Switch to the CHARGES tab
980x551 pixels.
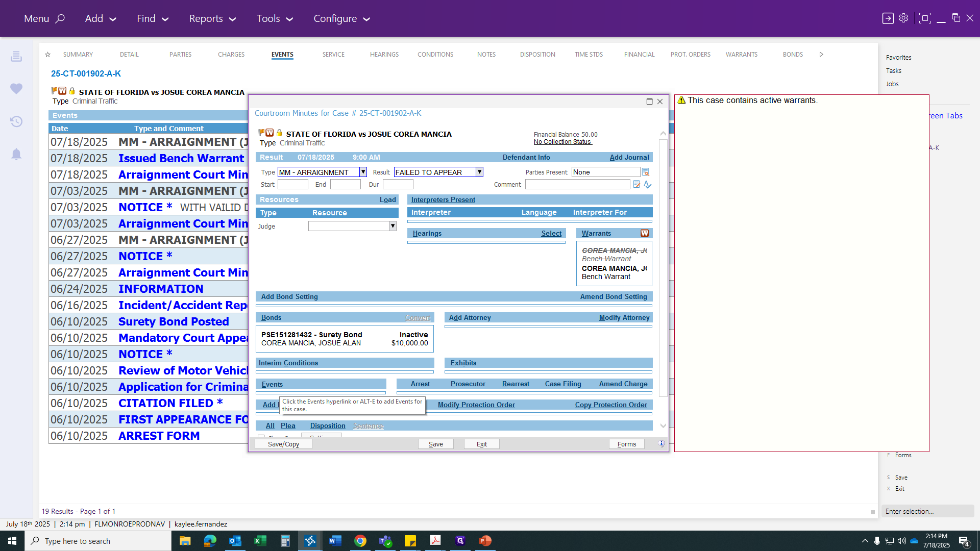click(231, 54)
